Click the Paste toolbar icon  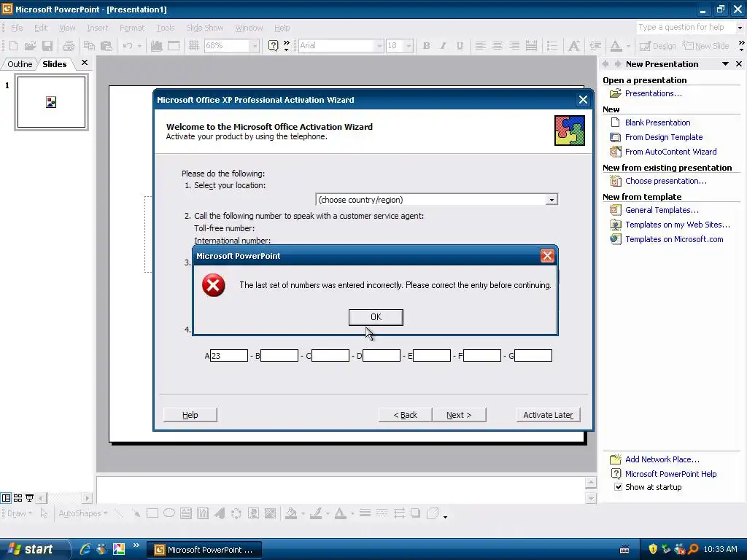[x=107, y=46]
